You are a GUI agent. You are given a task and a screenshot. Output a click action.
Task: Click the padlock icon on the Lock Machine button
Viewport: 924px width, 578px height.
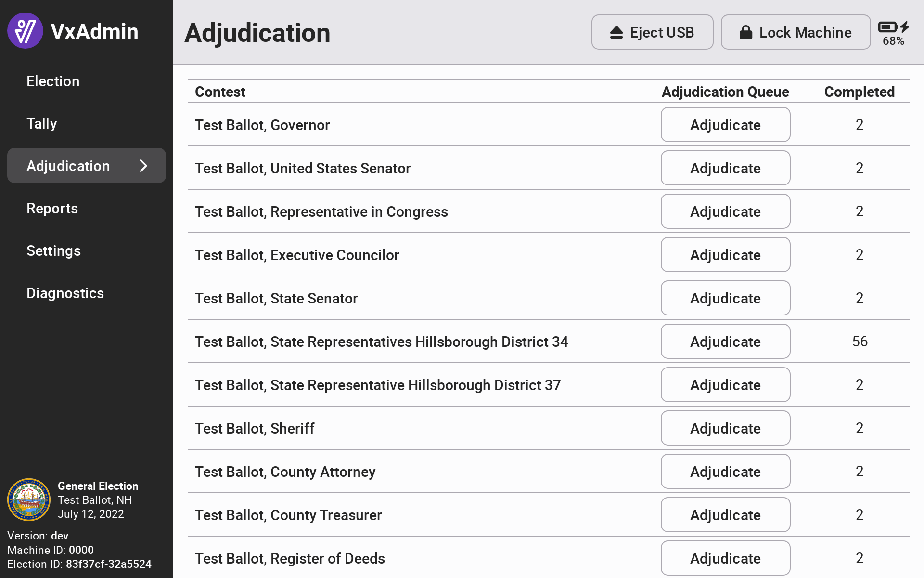[x=745, y=32]
